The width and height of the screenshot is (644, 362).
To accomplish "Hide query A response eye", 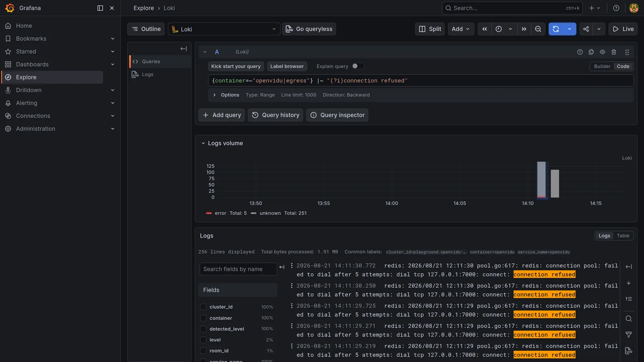I will pyautogui.click(x=603, y=52).
